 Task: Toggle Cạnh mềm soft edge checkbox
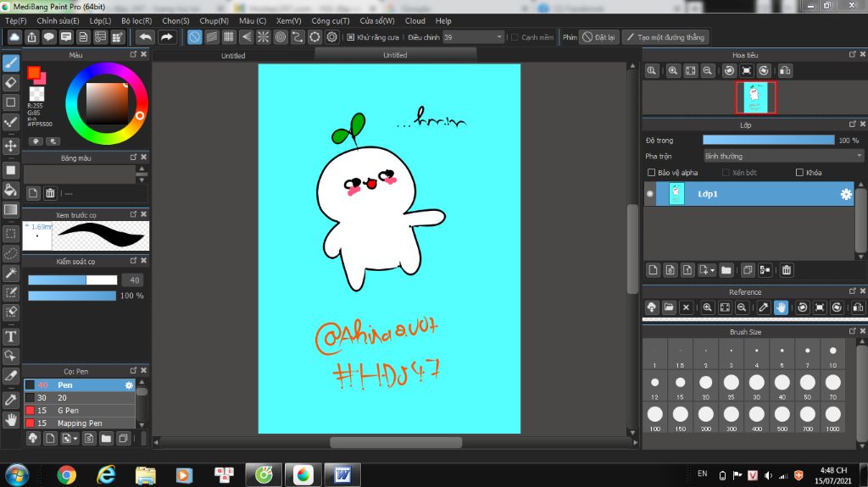pos(515,37)
